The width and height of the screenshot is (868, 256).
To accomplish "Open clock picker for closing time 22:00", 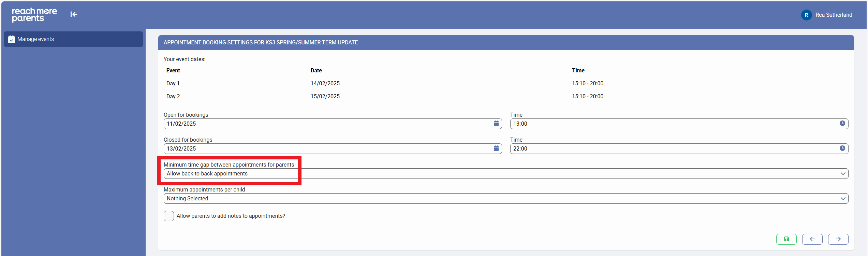I will point(842,148).
